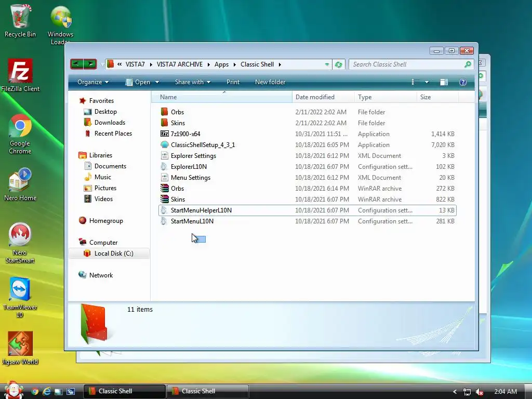
Task: Click the search magnifier icon
Action: tap(468, 64)
